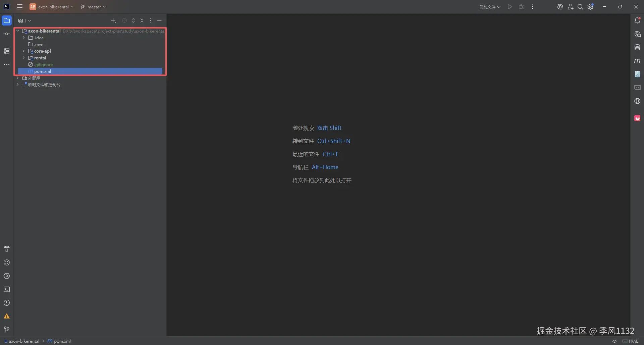Select the core-api module row
Image resolution: width=644 pixels, height=345 pixels.
[x=90, y=51]
